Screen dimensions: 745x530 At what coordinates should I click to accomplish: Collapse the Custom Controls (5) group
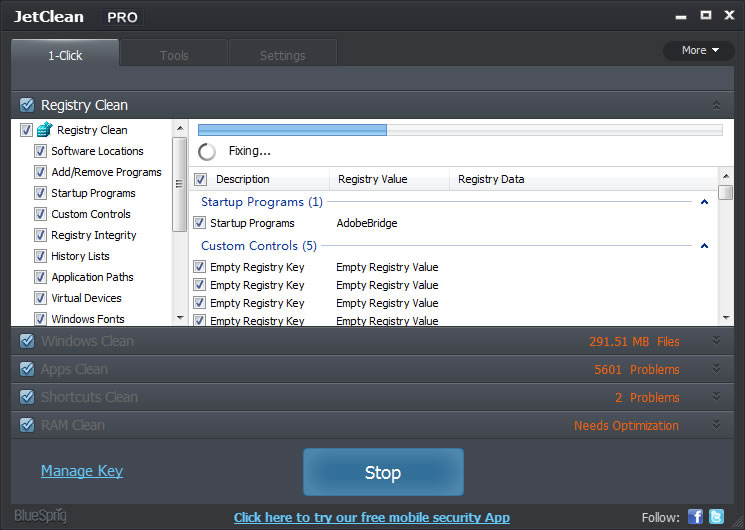click(705, 246)
